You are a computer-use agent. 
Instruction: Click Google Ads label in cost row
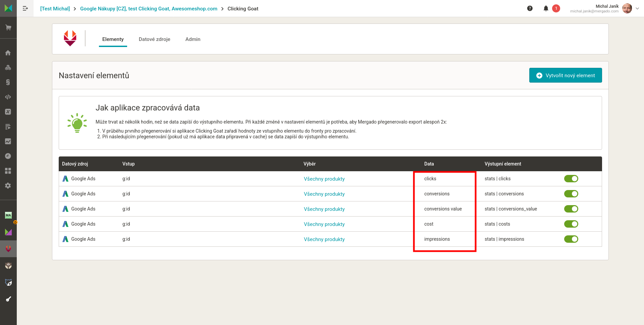coord(83,224)
